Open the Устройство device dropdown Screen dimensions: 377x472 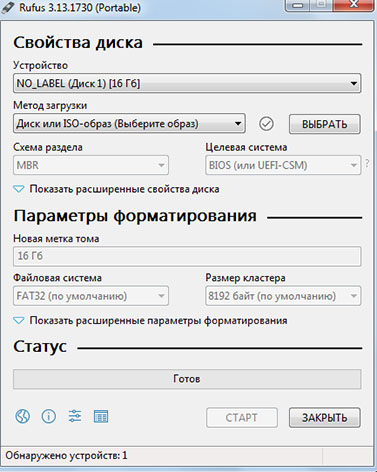tap(187, 83)
